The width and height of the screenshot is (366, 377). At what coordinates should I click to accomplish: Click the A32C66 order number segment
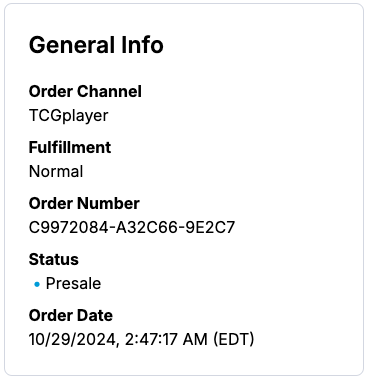pyautogui.click(x=146, y=228)
